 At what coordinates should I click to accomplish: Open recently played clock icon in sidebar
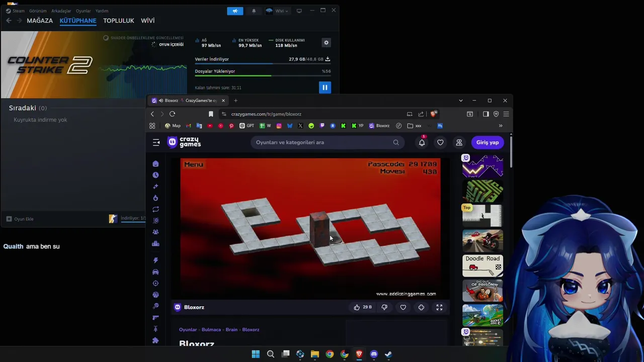155,175
